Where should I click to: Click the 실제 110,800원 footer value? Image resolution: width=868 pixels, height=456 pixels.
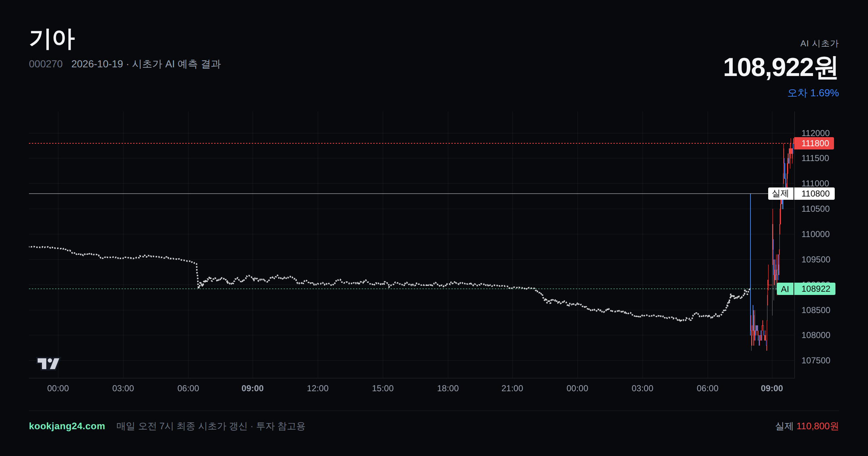[807, 426]
